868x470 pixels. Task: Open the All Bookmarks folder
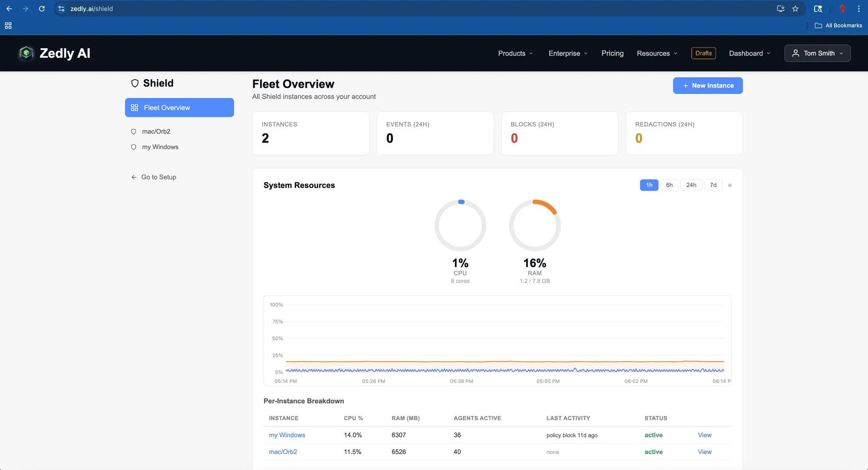838,25
